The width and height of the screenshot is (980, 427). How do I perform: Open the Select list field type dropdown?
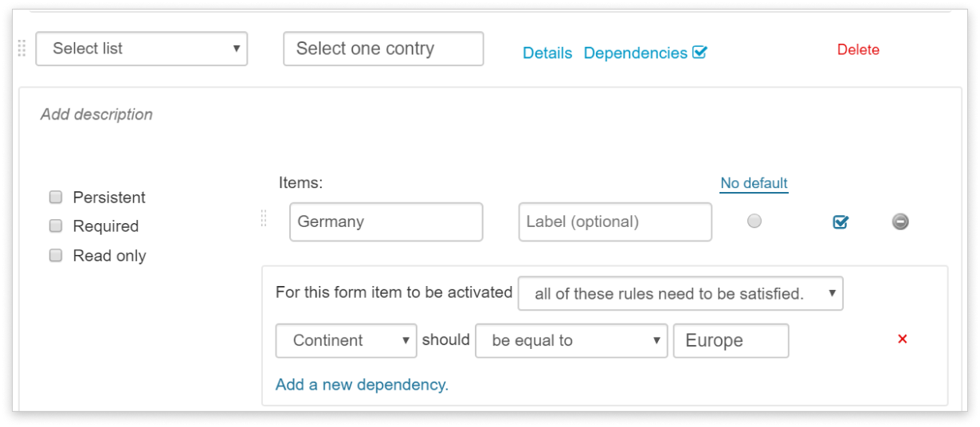tap(142, 49)
